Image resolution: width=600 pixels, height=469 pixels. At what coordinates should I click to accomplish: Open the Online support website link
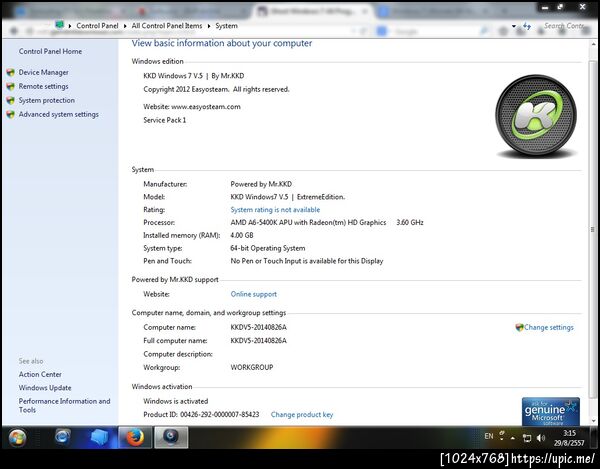tap(253, 294)
